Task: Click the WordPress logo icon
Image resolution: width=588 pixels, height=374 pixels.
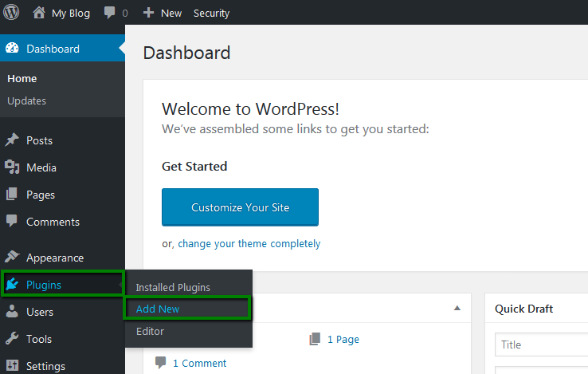Action: click(12, 13)
